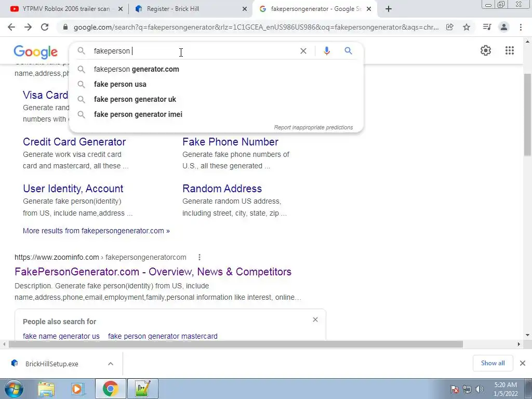Viewport: 532px width, 399px height.
Task: Open Credit Card Generator link
Action: pos(74,142)
